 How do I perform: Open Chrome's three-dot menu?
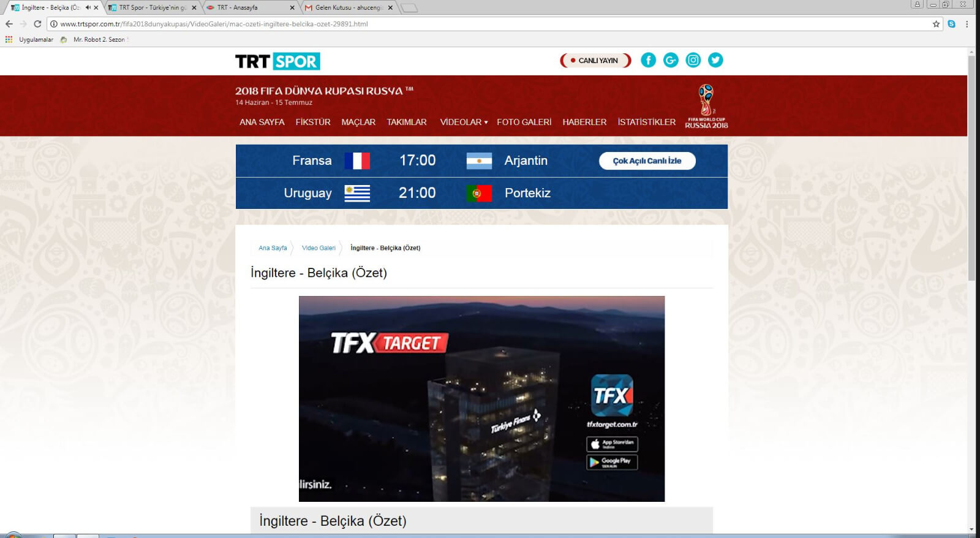tap(967, 24)
